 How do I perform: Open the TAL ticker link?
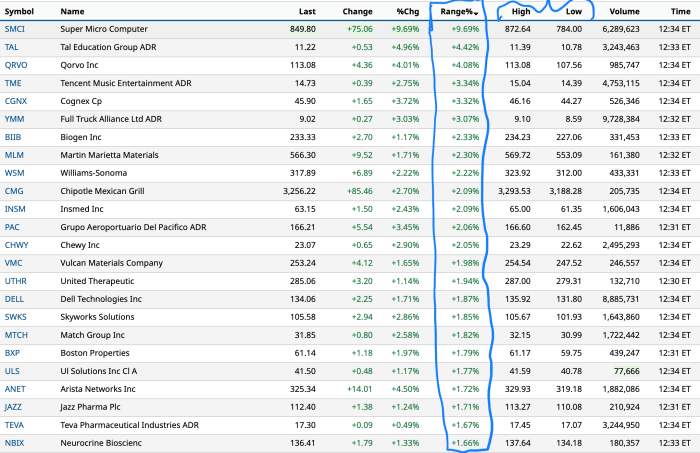12,47
